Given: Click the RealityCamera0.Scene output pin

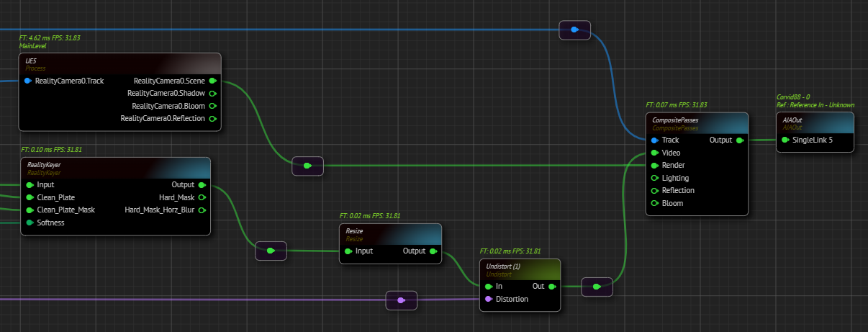Looking at the screenshot, I should coord(212,81).
